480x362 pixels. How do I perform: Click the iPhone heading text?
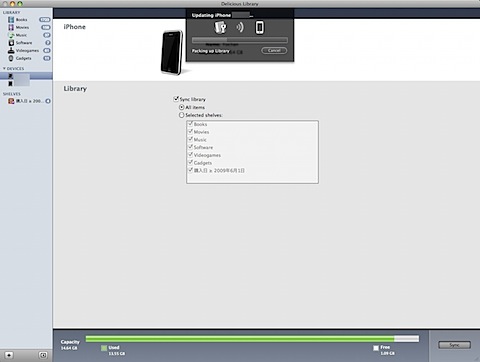(75, 27)
